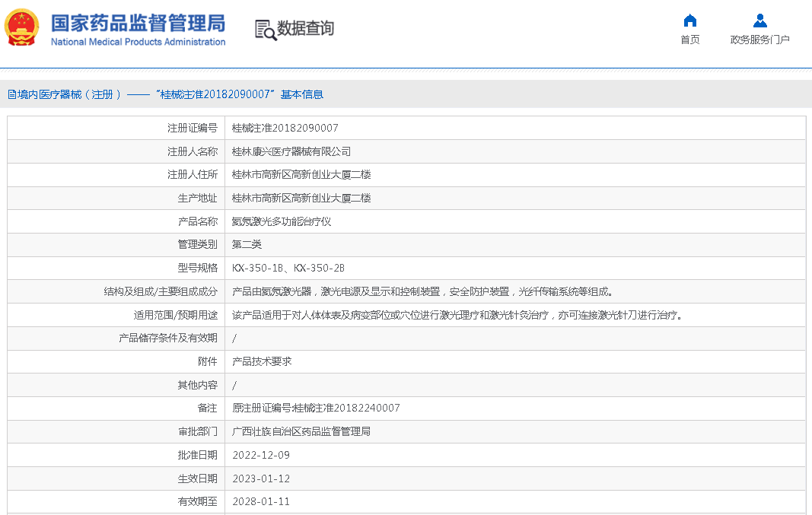Click registration number value 桂械注准20182090007 in table
This screenshot has height=515, width=812.
tap(285, 128)
